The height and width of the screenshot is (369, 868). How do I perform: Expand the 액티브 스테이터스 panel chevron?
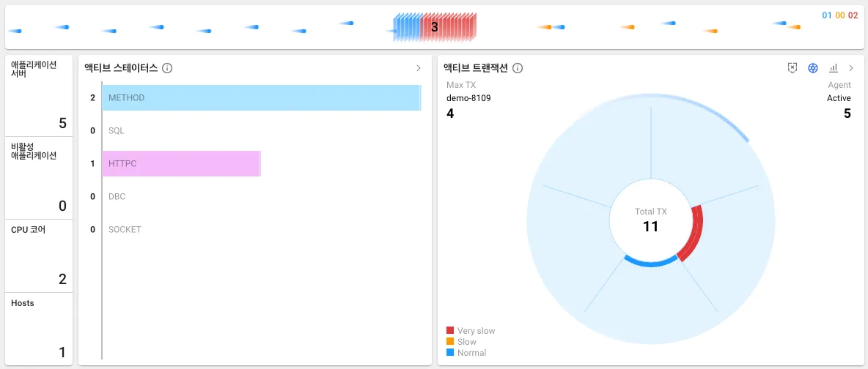[x=419, y=68]
